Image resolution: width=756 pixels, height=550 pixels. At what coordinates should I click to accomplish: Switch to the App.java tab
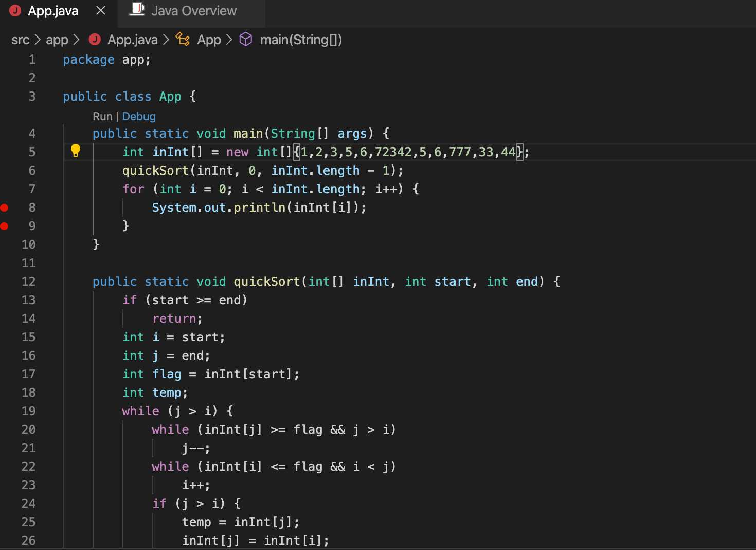point(53,11)
